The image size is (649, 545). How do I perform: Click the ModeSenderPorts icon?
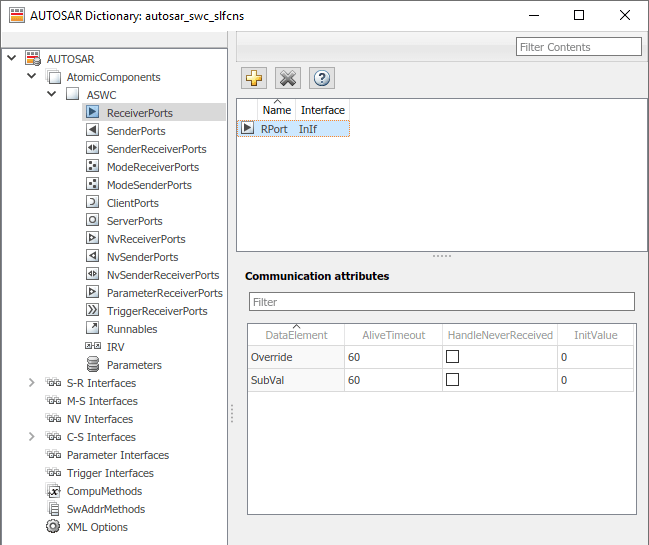pos(92,184)
